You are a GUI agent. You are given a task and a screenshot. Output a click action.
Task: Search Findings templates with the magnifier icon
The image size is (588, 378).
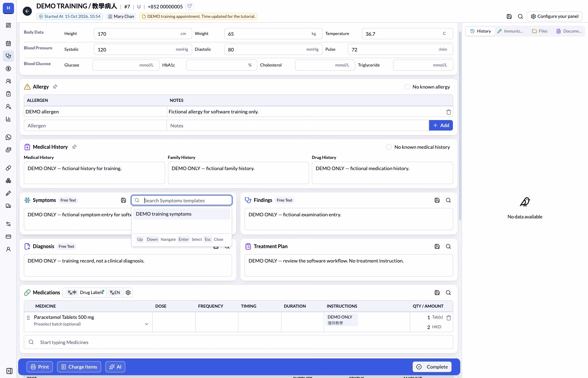448,200
